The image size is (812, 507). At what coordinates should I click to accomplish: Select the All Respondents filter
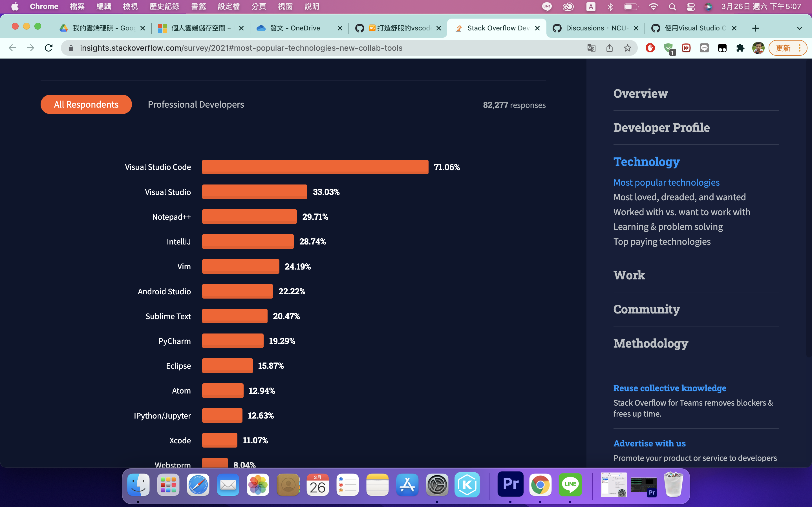point(86,104)
